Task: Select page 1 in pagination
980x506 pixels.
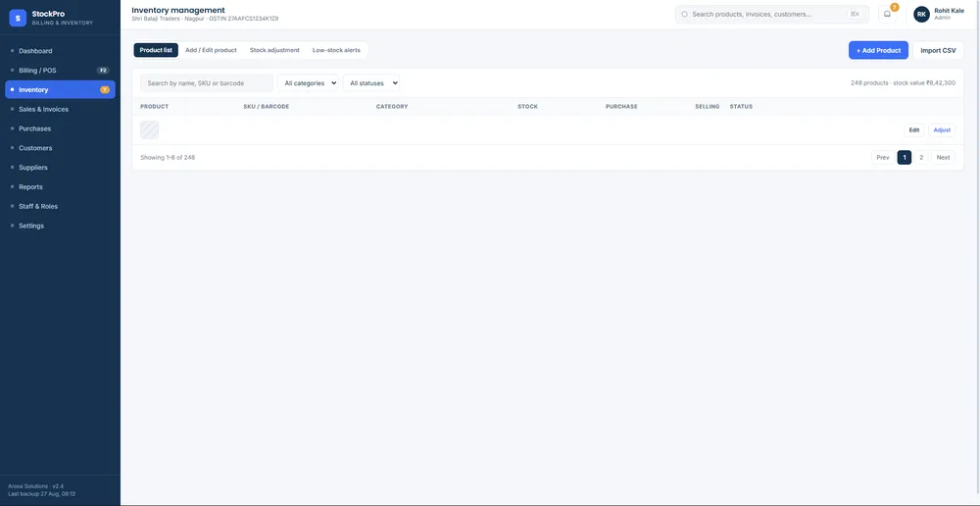Action: click(x=905, y=158)
